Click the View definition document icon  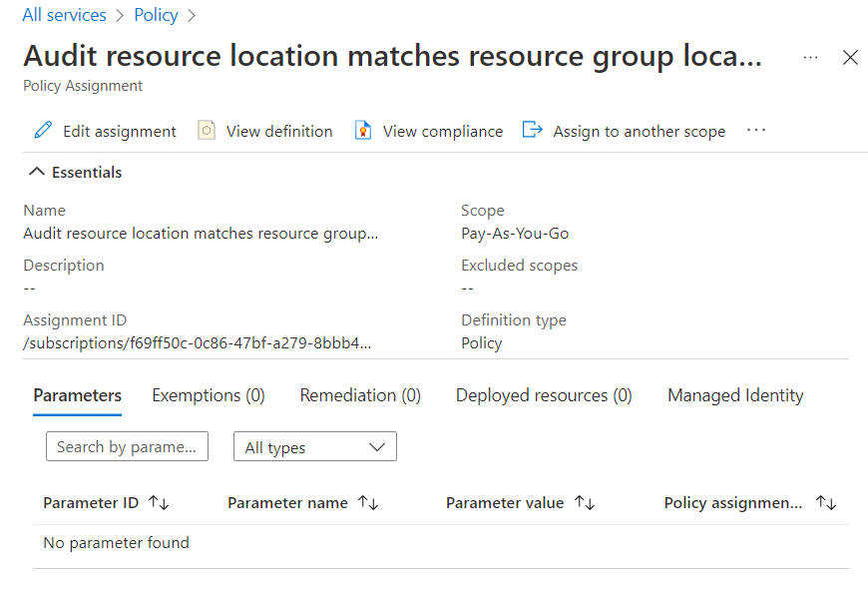pyautogui.click(x=207, y=131)
